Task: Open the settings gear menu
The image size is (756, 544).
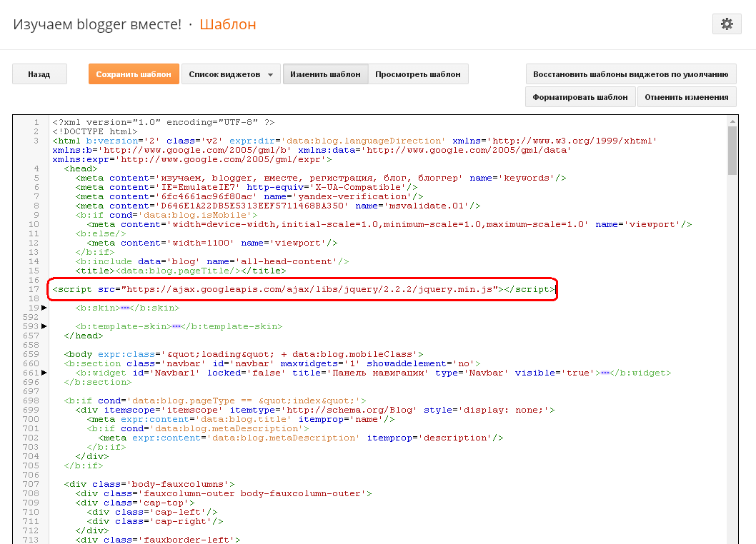Action: pyautogui.click(x=727, y=24)
